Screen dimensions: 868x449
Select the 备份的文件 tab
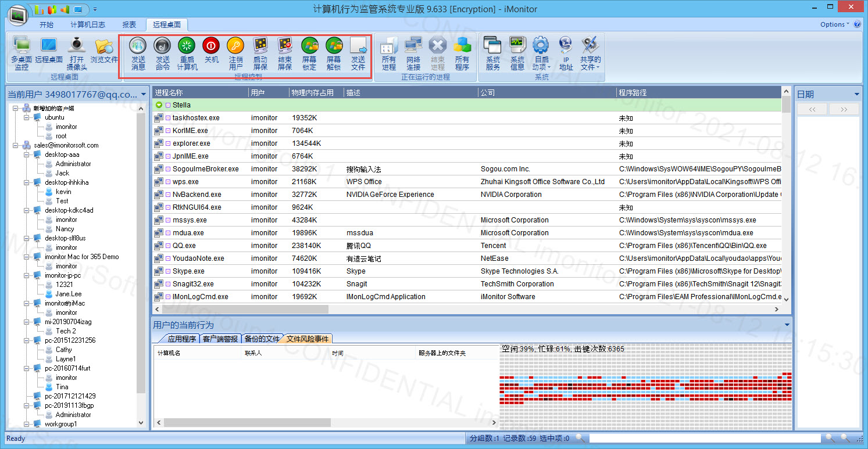(262, 339)
